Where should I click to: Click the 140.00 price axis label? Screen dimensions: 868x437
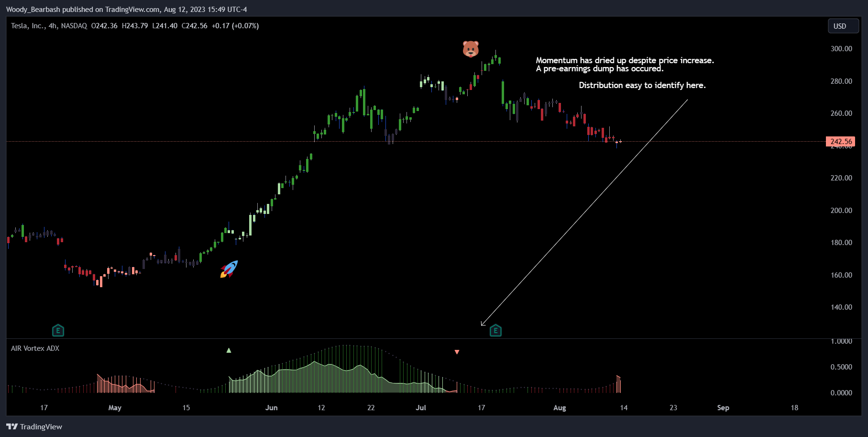pos(841,307)
